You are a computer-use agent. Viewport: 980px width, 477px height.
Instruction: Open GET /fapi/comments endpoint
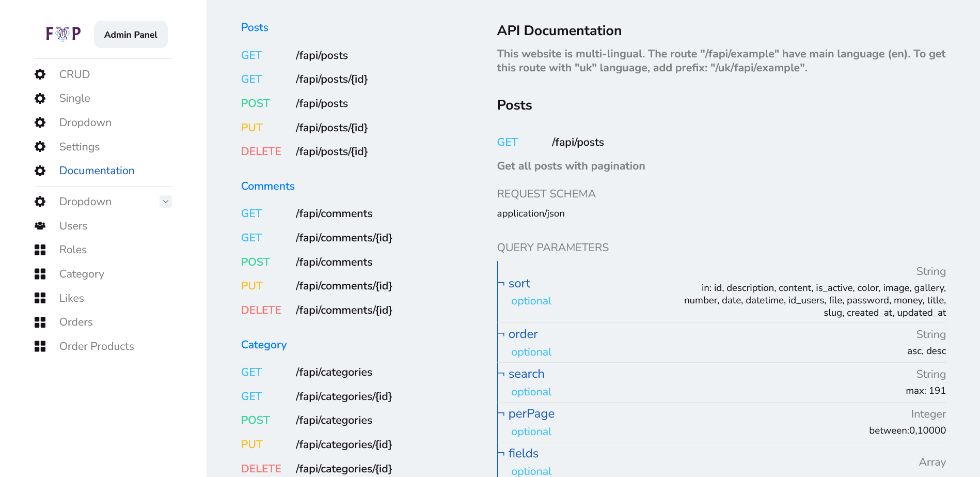pos(307,213)
